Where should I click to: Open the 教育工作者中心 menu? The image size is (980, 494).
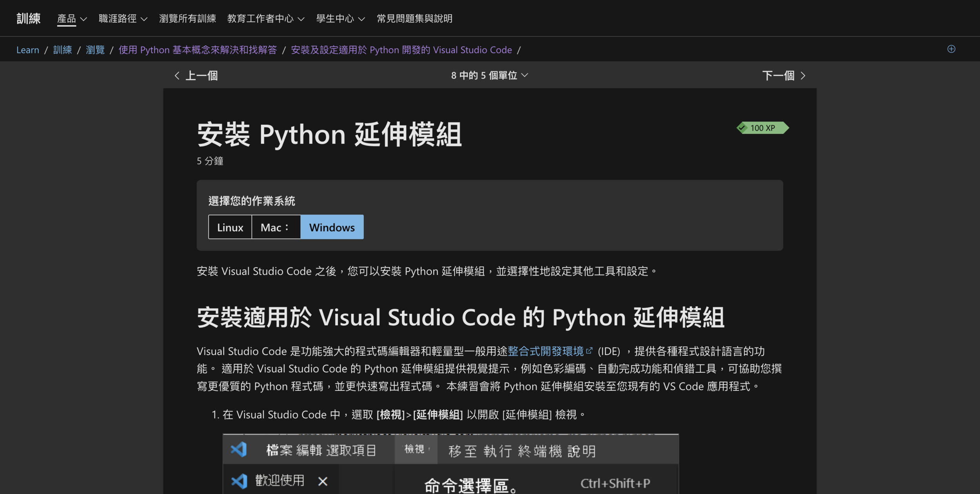[265, 18]
